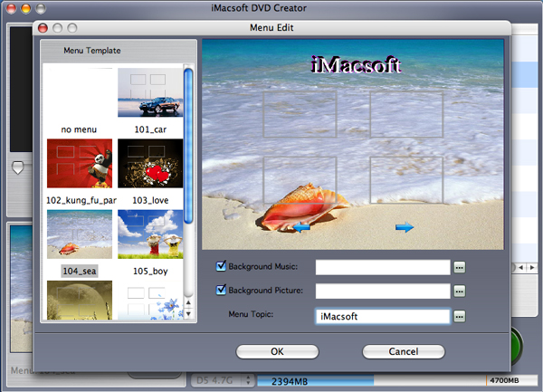The image size is (543, 392).
Task: Click the Background Picture path field
Action: click(383, 291)
